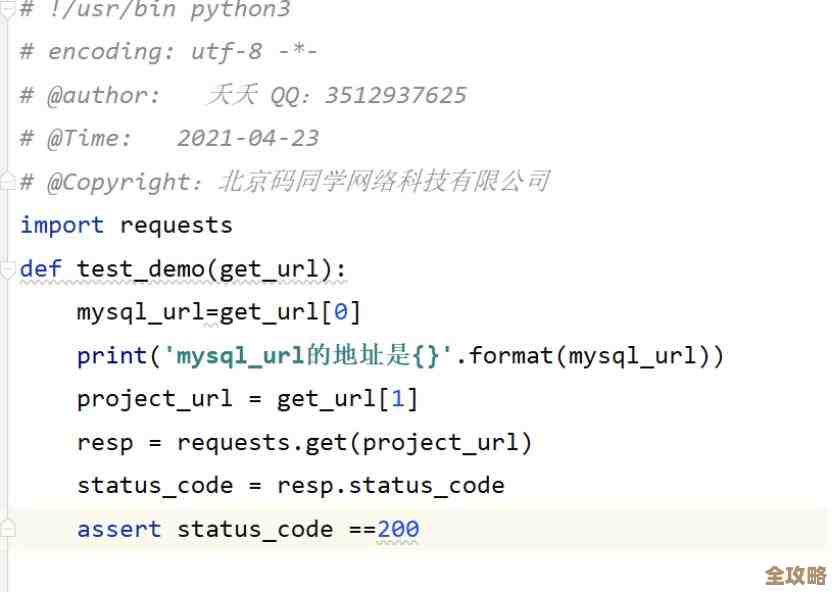This screenshot has height=594, width=832.
Task: Click the assert keyword
Action: click(x=119, y=529)
